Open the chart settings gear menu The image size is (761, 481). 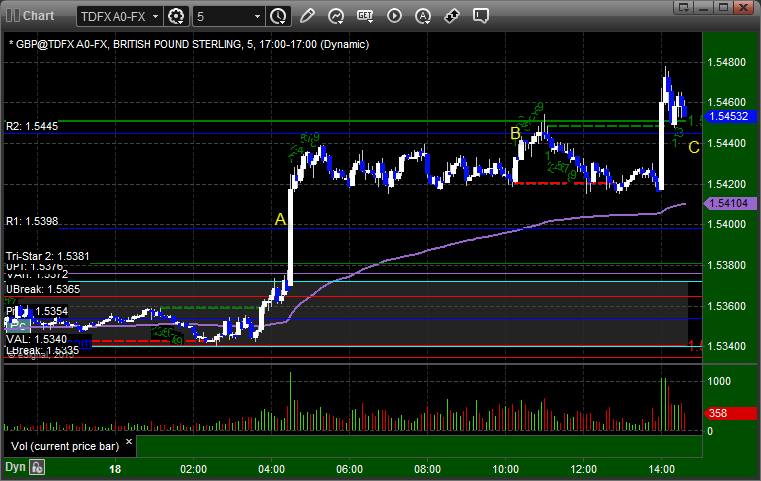point(176,16)
